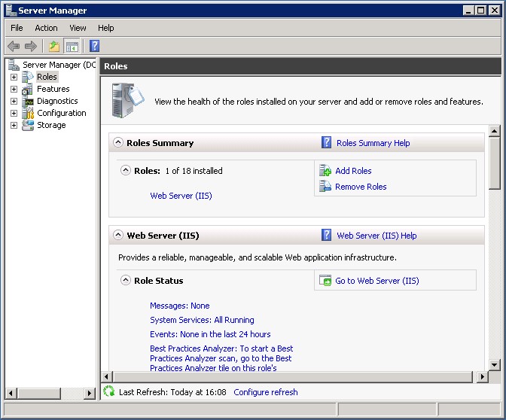Open the Action menu

click(46, 28)
